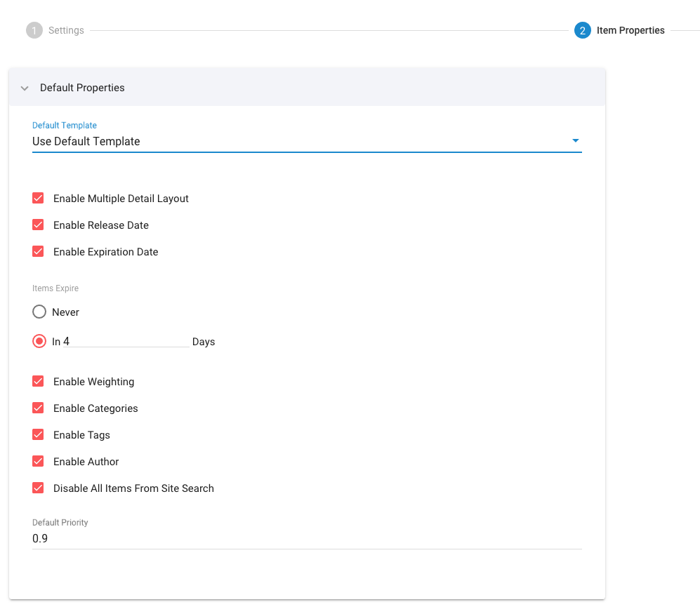Click the step 2 circle icon
Viewport: 700px width, 607px height.
tap(582, 30)
